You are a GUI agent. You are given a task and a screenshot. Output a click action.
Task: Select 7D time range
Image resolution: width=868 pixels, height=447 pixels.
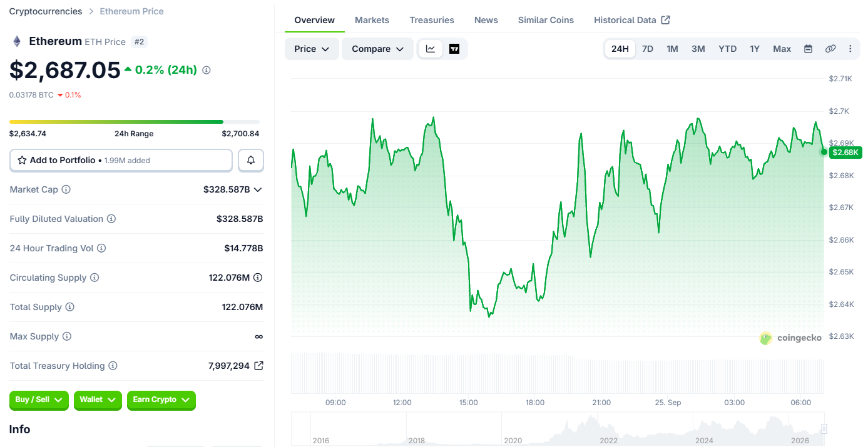[648, 49]
